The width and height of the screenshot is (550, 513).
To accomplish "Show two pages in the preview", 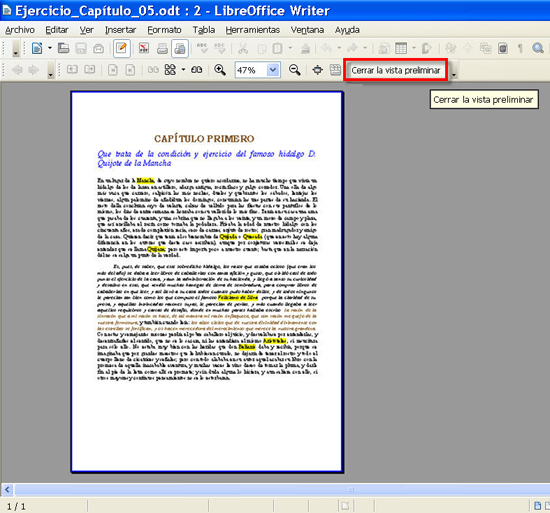I will click(153, 70).
